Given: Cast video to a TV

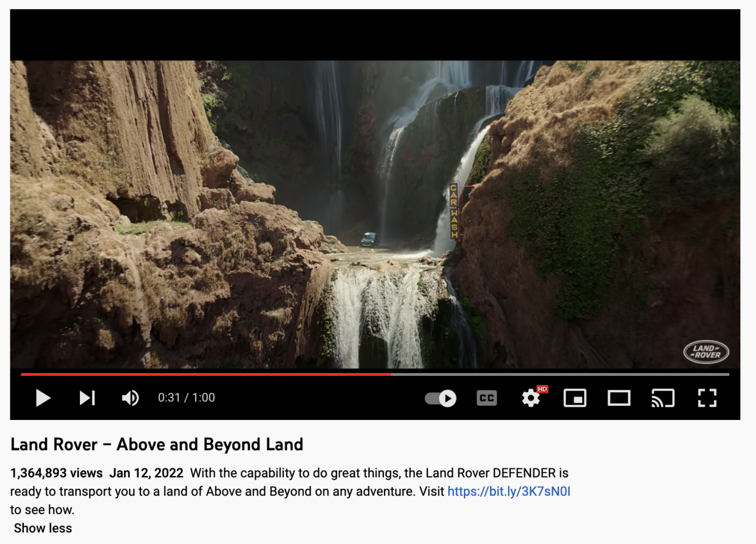Looking at the screenshot, I should pyautogui.click(x=663, y=398).
